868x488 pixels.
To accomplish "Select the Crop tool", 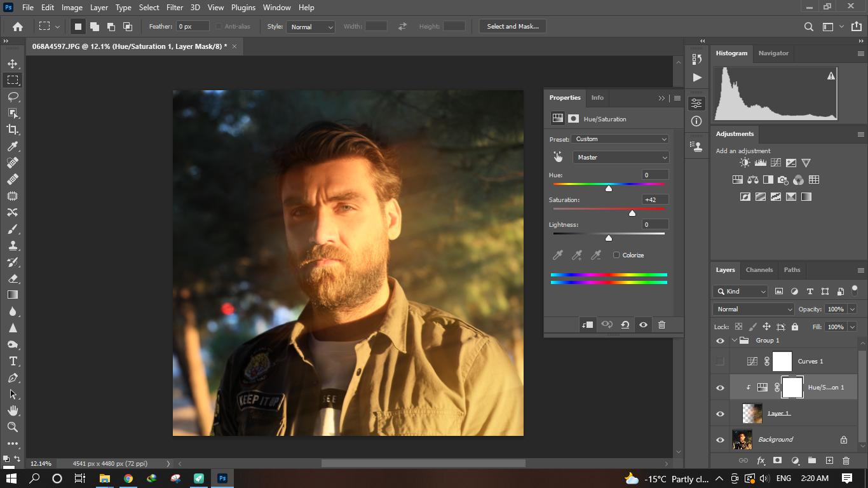I will (x=12, y=130).
